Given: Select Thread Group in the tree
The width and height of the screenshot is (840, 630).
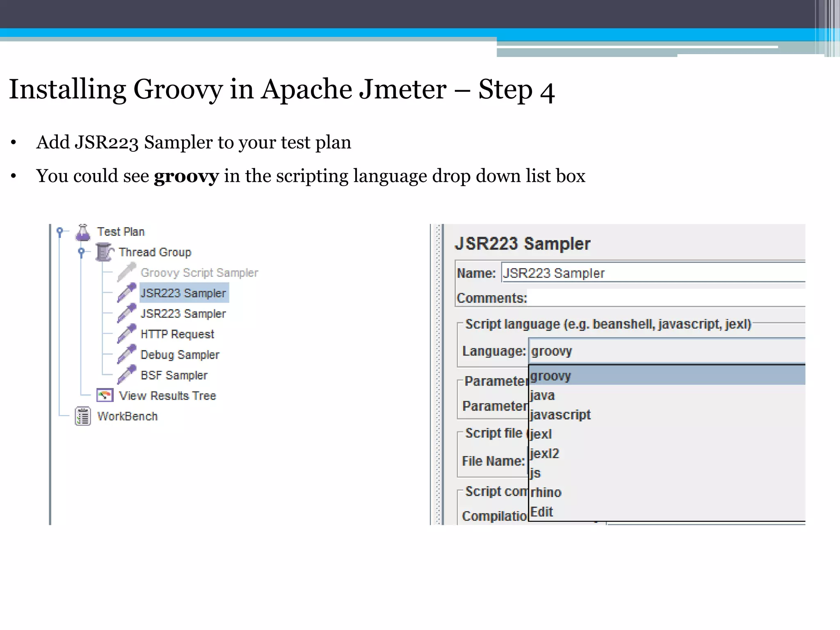Looking at the screenshot, I should point(155,252).
